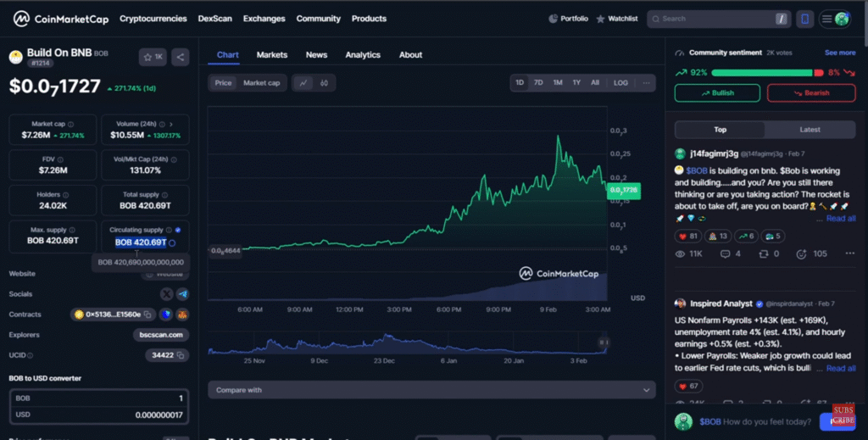This screenshot has width=868, height=440.
Task: Click the $BOB post composer field
Action: point(755,421)
